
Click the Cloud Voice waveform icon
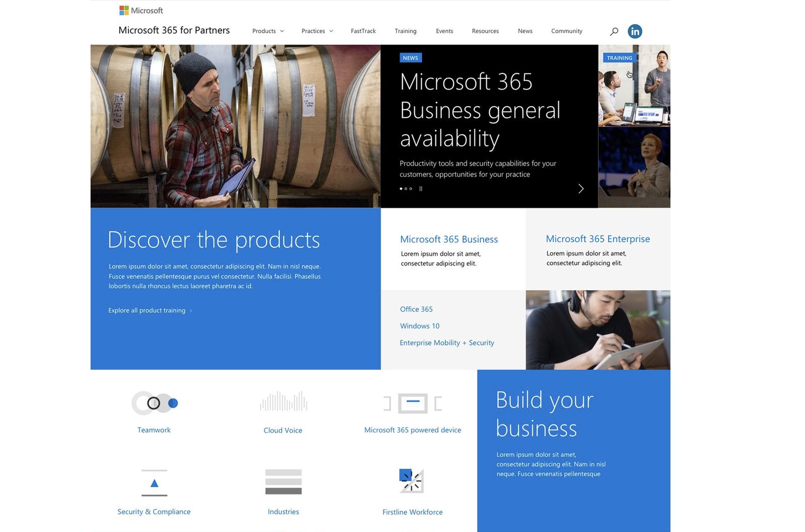tap(283, 401)
